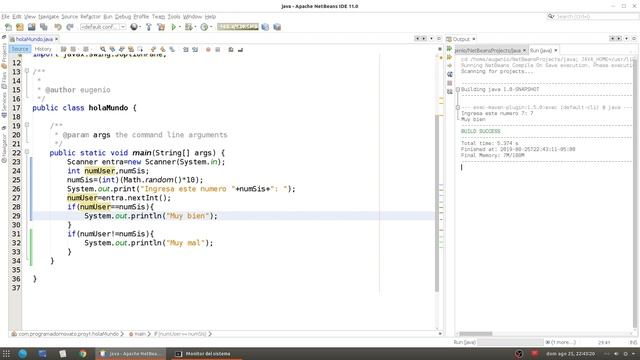Open the Navigate menu

[x=49, y=17]
